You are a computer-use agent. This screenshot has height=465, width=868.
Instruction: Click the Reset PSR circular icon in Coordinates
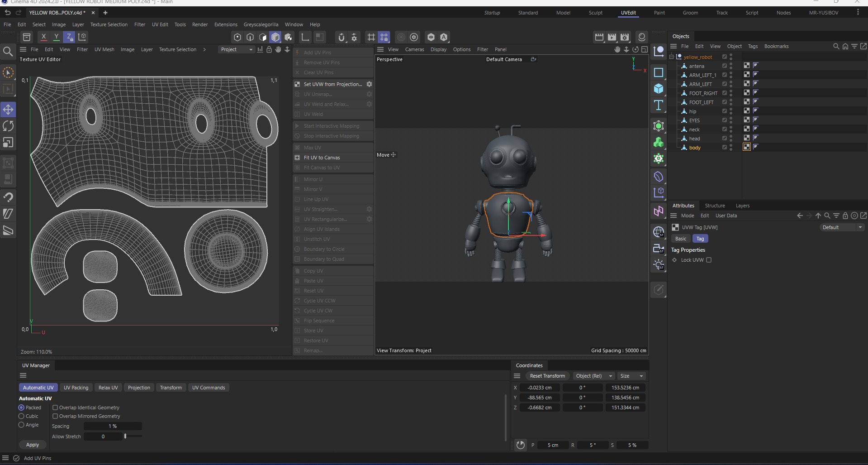pyautogui.click(x=521, y=445)
